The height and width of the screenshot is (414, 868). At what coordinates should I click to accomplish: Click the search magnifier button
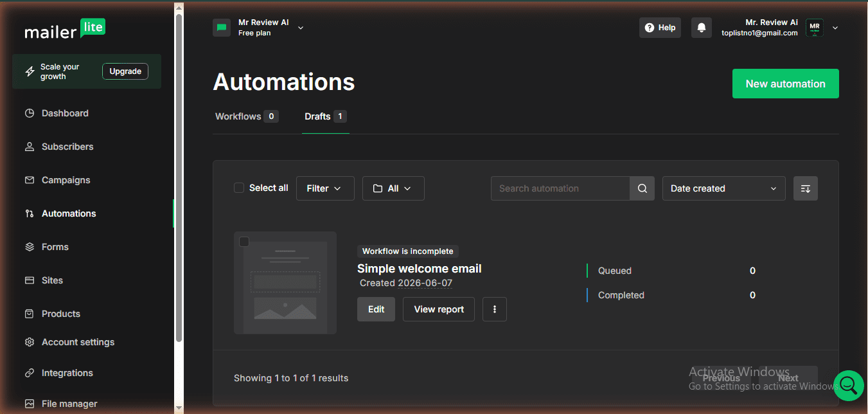click(642, 188)
